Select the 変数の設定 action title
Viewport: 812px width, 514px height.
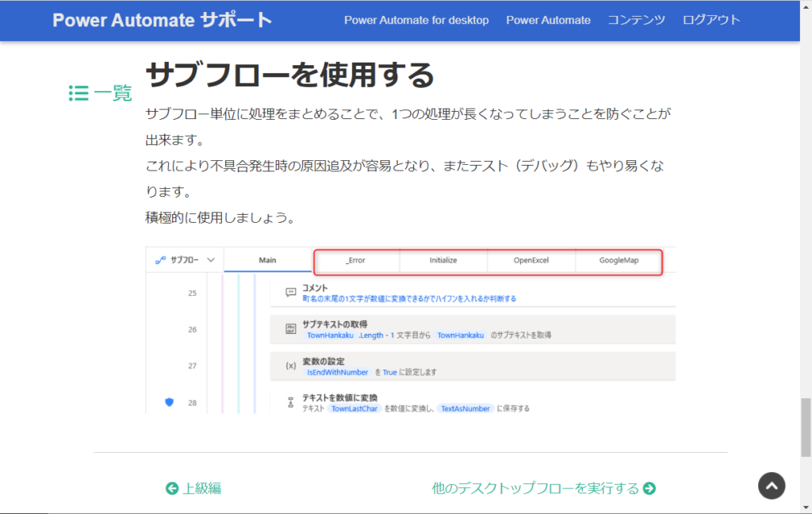324,361
